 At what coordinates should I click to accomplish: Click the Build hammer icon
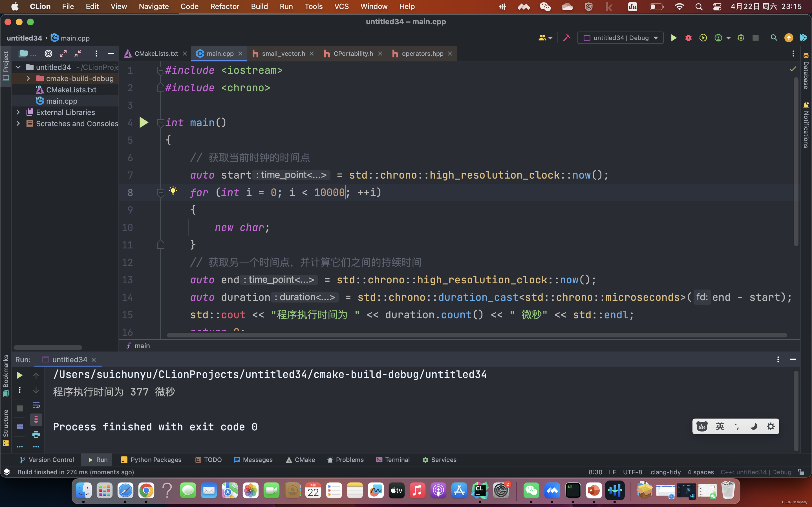pyautogui.click(x=567, y=38)
